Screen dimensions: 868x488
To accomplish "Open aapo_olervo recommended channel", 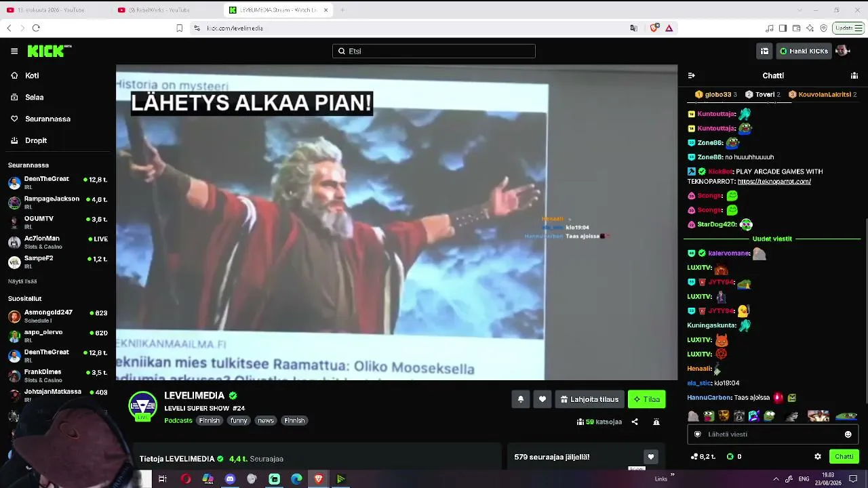I will tap(58, 335).
